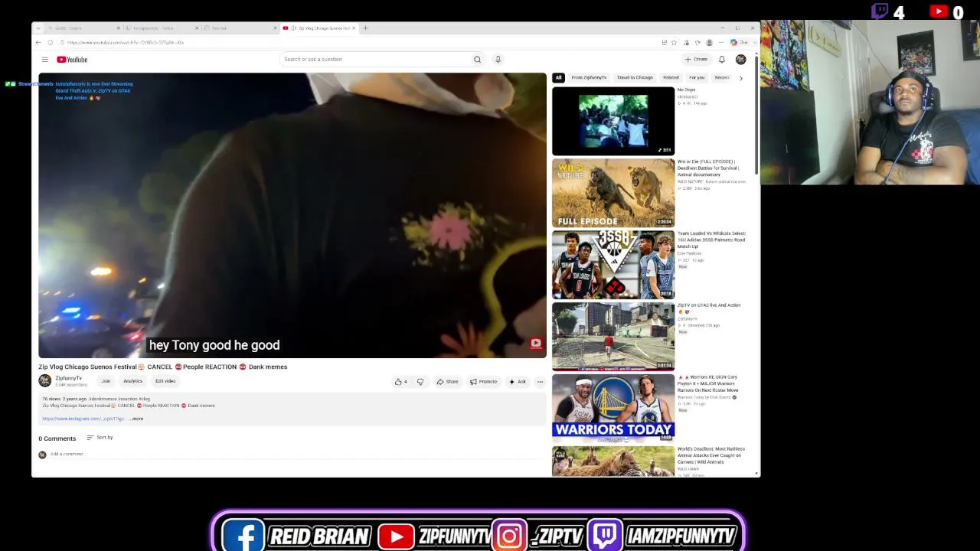Select the For you chip

point(697,78)
